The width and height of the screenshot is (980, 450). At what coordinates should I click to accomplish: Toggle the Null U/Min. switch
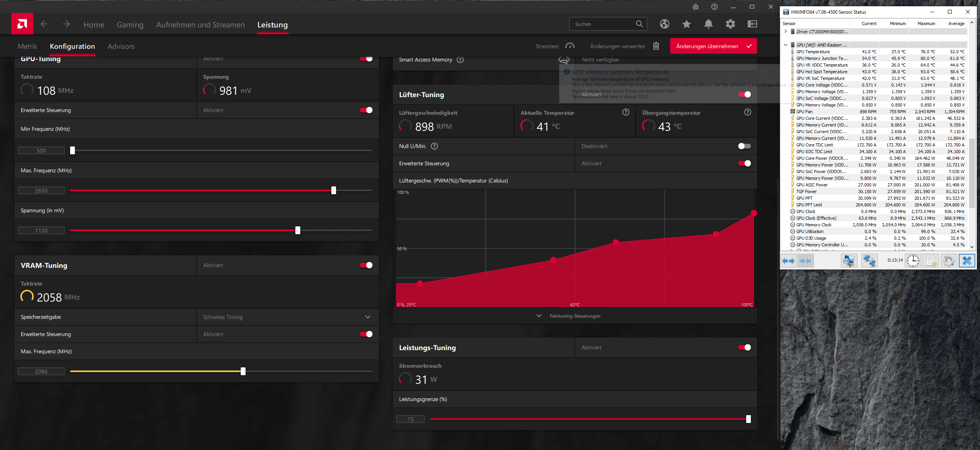[744, 146]
